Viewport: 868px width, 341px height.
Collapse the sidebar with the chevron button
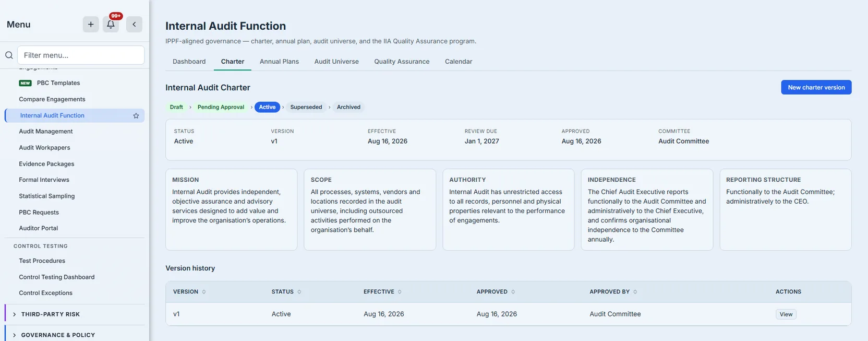coord(134,25)
